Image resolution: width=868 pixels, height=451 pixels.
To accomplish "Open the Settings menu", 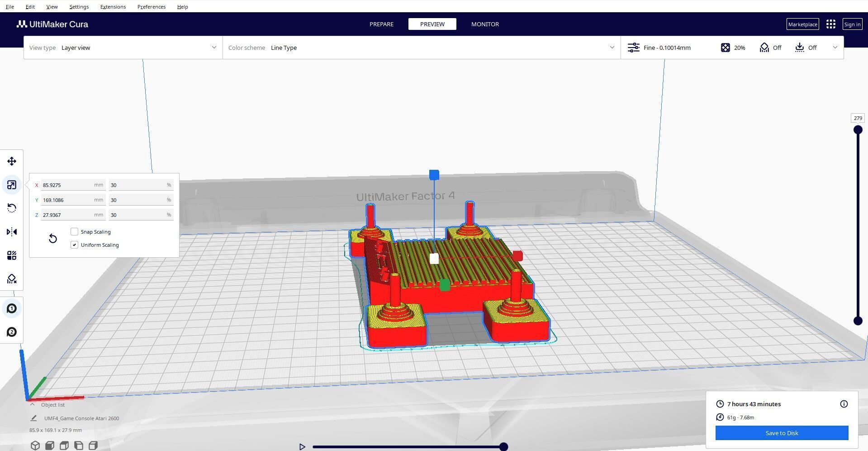I will (79, 7).
